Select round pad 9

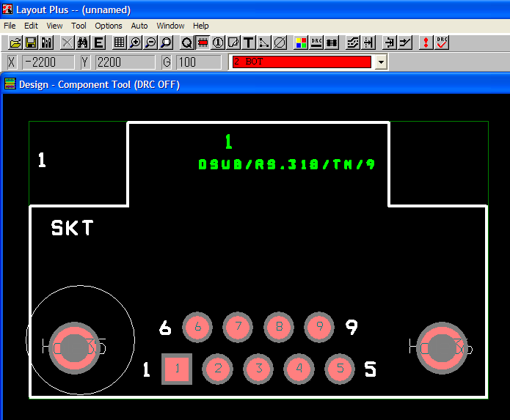319,327
